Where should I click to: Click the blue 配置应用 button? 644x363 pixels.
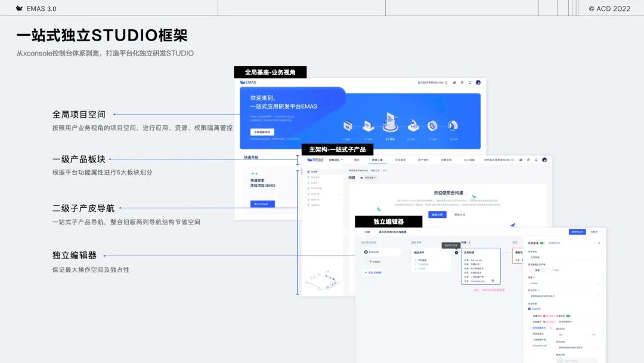pos(437,214)
